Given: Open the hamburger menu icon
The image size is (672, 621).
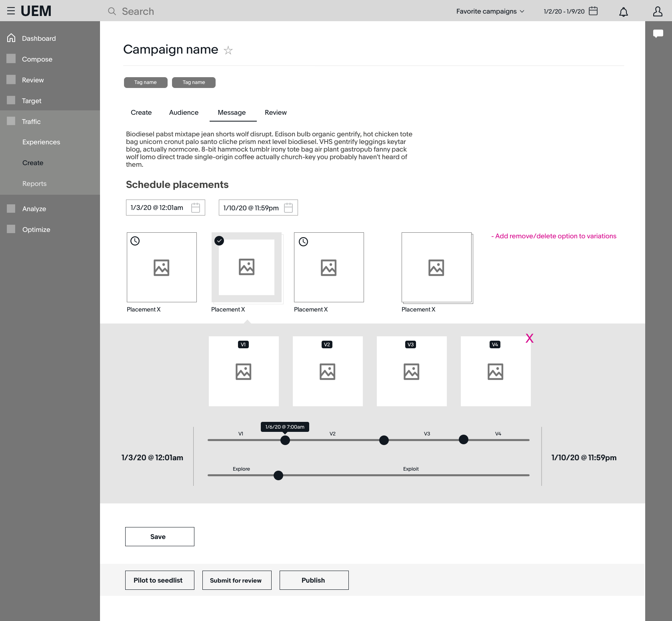Looking at the screenshot, I should click(x=11, y=11).
